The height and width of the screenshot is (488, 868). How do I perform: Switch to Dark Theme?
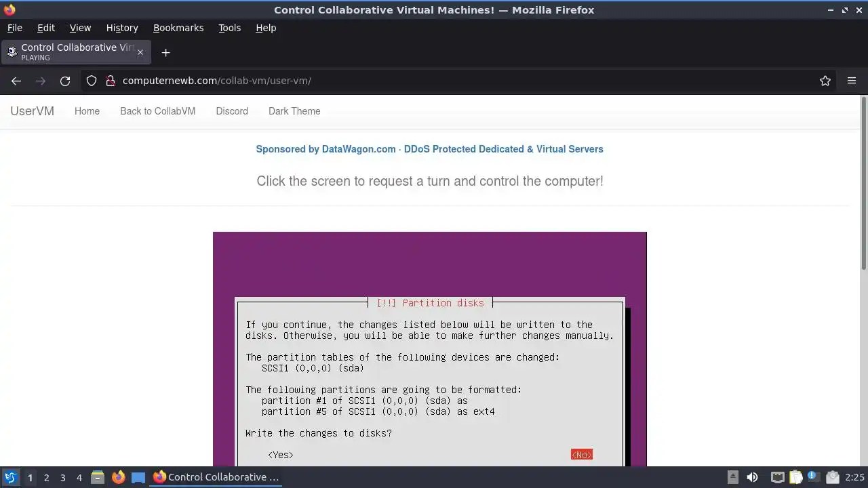(x=294, y=111)
